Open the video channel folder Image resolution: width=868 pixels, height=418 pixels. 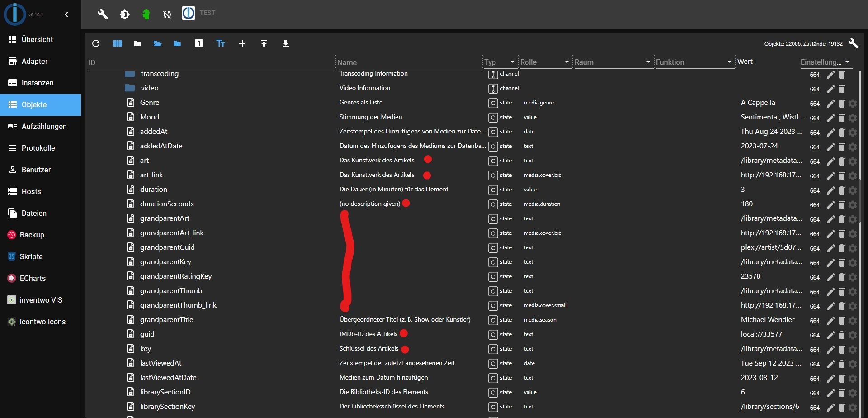pyautogui.click(x=149, y=88)
